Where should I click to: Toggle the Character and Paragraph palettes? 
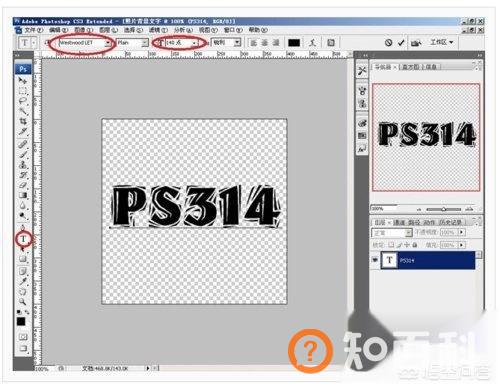(x=331, y=43)
